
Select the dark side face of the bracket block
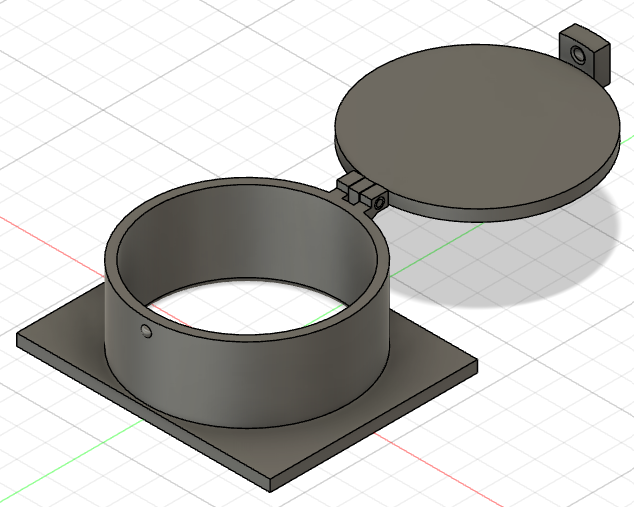[x=602, y=60]
